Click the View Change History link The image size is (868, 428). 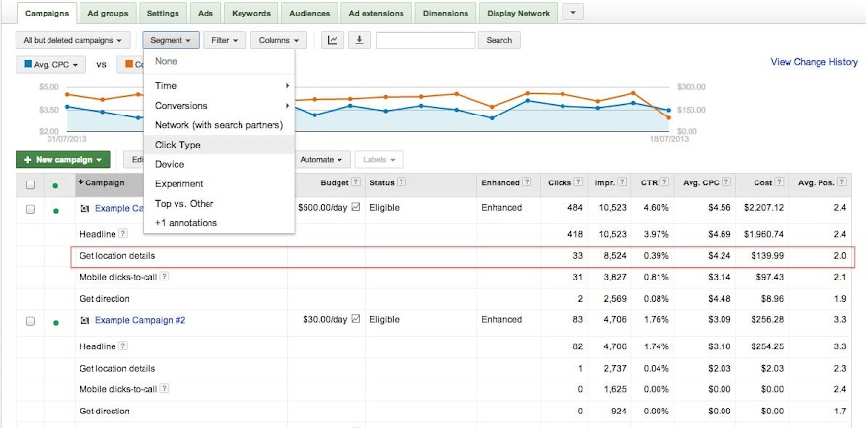(x=814, y=62)
